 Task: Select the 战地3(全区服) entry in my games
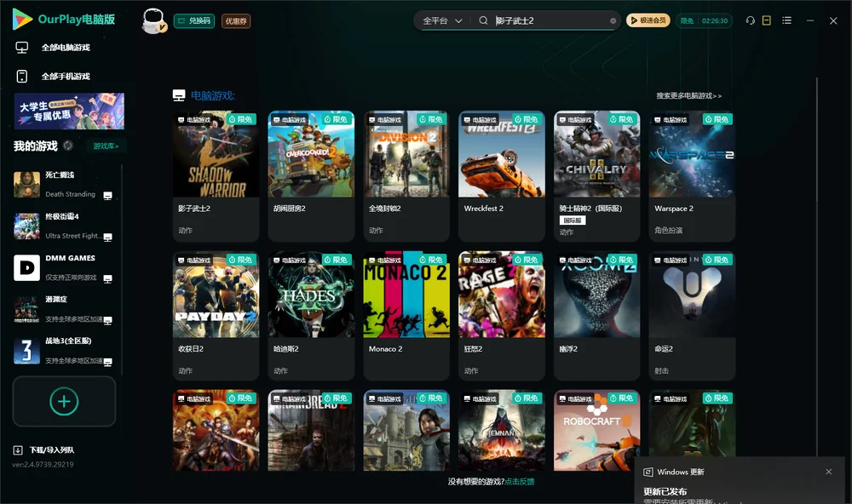(64, 351)
